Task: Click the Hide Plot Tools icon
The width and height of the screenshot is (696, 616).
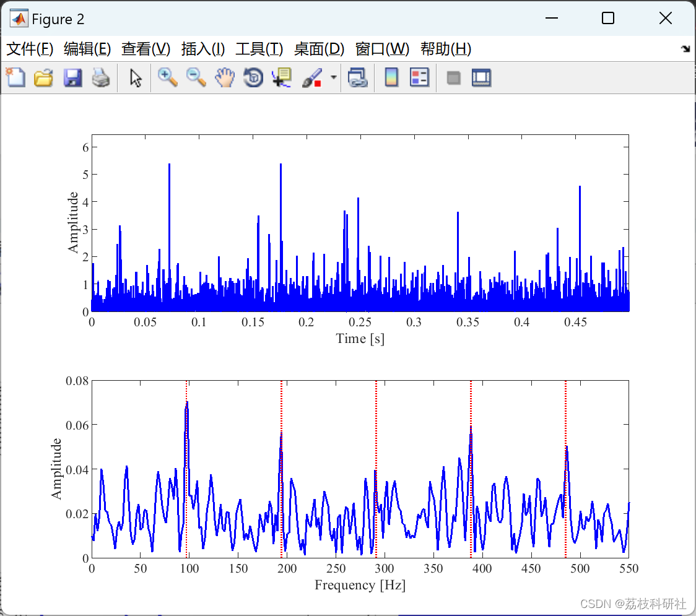Action: coord(453,78)
